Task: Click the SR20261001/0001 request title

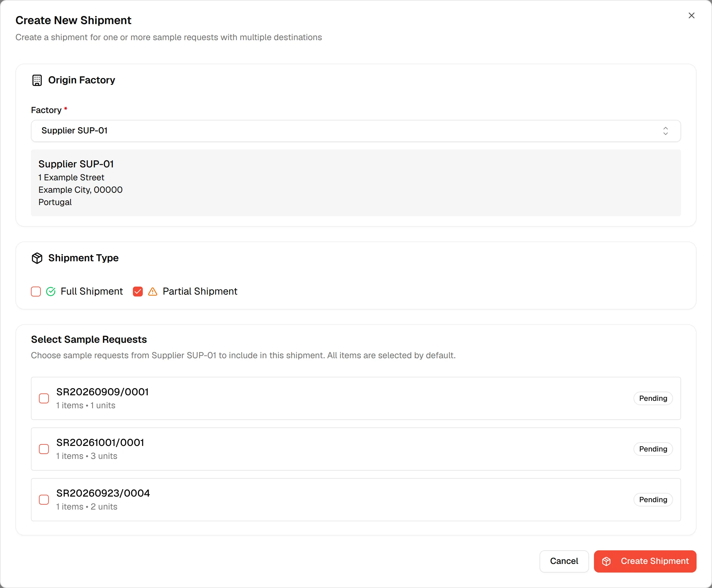Action: click(x=100, y=443)
